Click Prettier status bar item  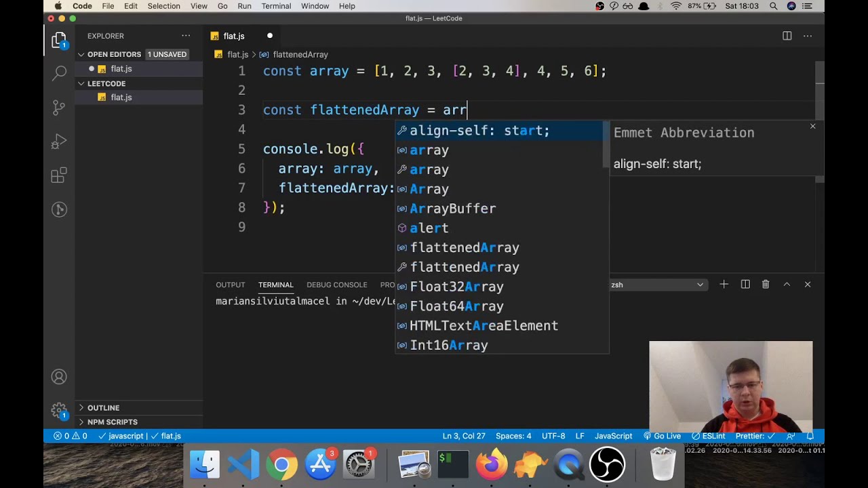(755, 436)
